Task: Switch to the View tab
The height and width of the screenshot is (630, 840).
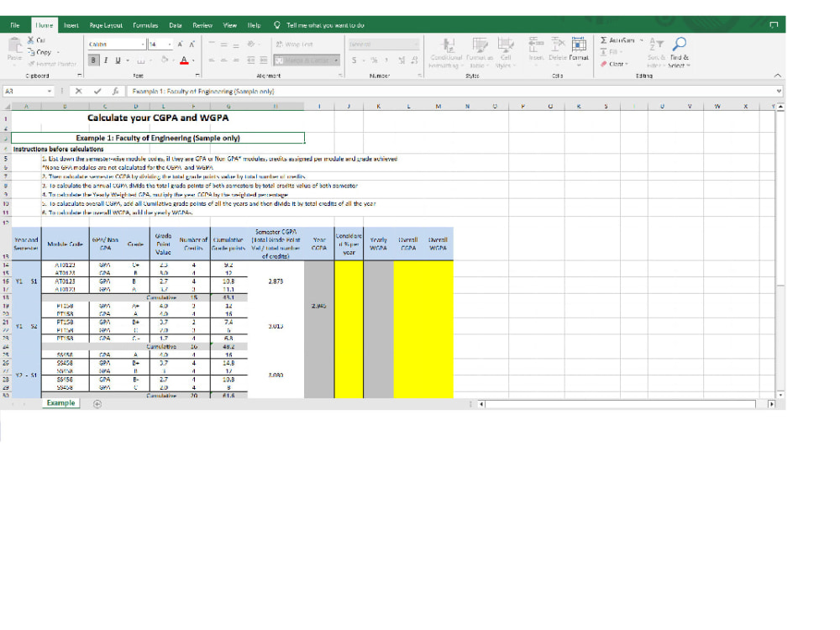Action: pyautogui.click(x=230, y=25)
